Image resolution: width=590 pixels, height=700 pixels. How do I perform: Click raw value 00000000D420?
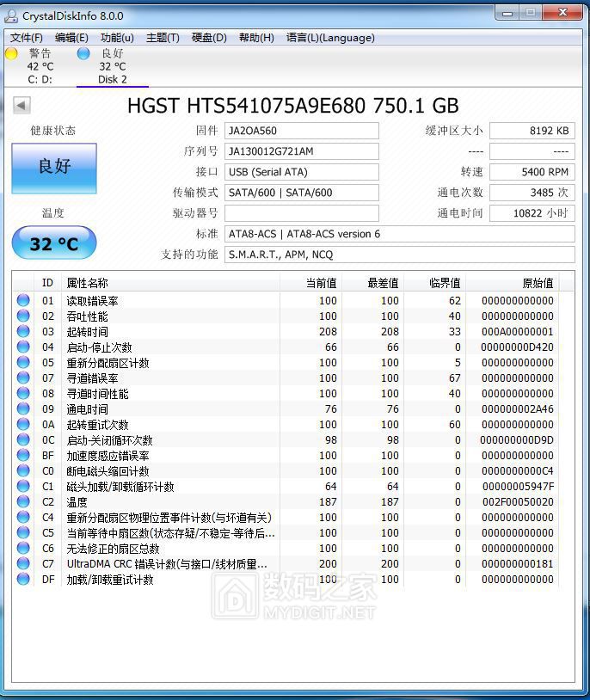pos(517,347)
